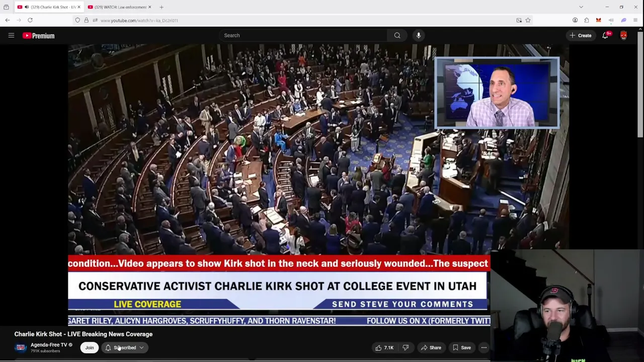
Task: Click the '791K subscribers' text
Action: coord(45,351)
